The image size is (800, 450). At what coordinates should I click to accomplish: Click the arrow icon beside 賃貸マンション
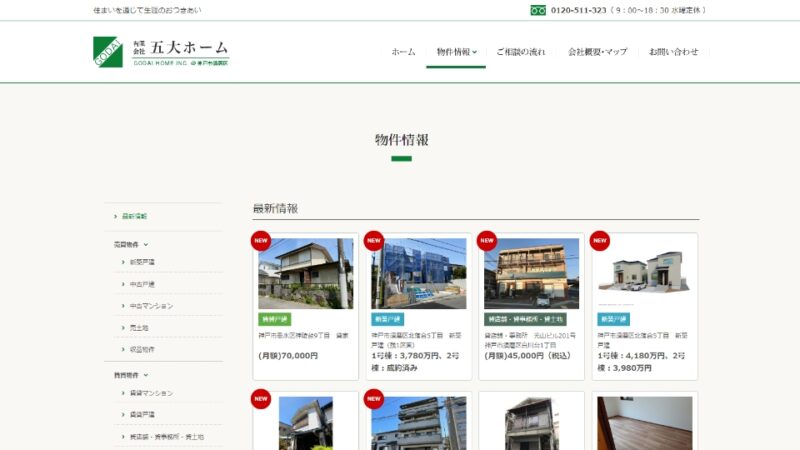pyautogui.click(x=123, y=393)
